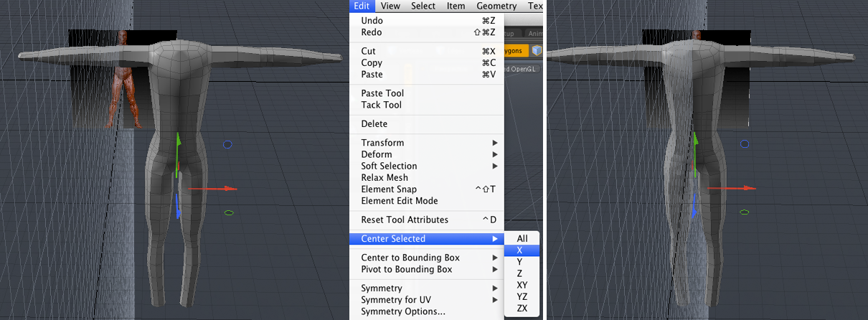Image resolution: width=868 pixels, height=320 pixels.
Task: Open the Geometry menu
Action: click(x=496, y=6)
